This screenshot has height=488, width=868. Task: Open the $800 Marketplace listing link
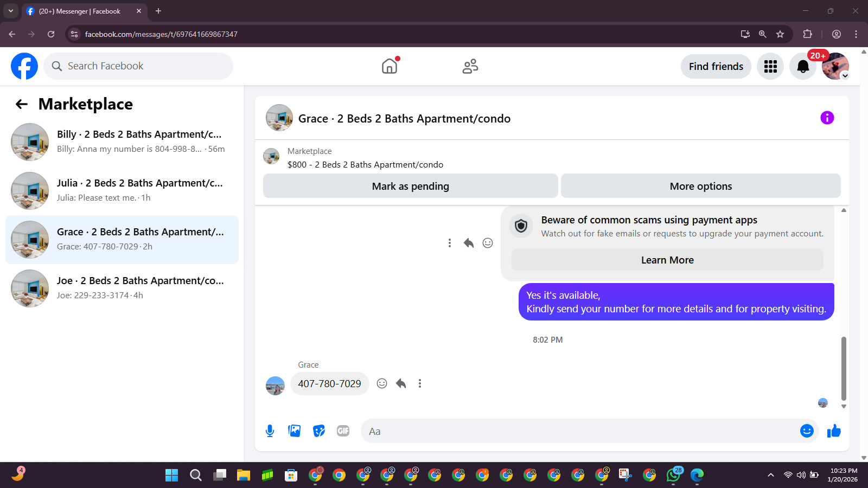tap(365, 164)
